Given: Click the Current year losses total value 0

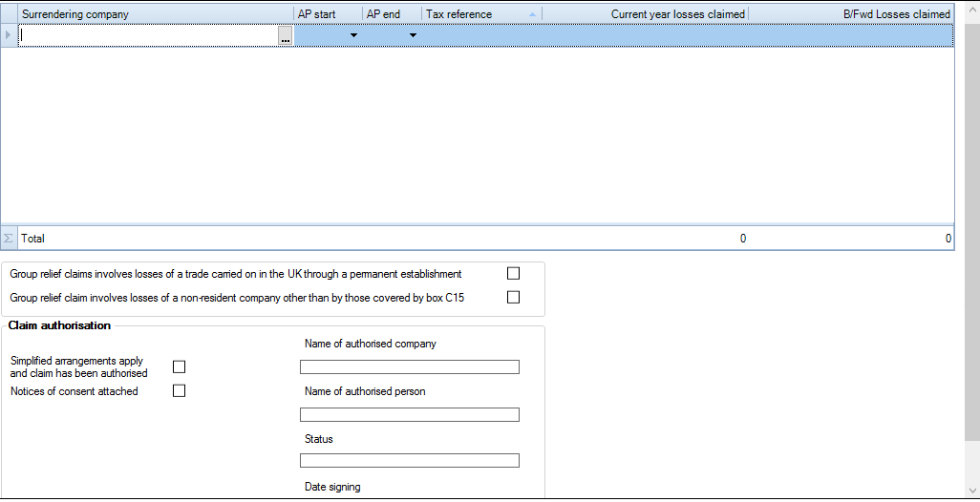Looking at the screenshot, I should click(742, 239).
